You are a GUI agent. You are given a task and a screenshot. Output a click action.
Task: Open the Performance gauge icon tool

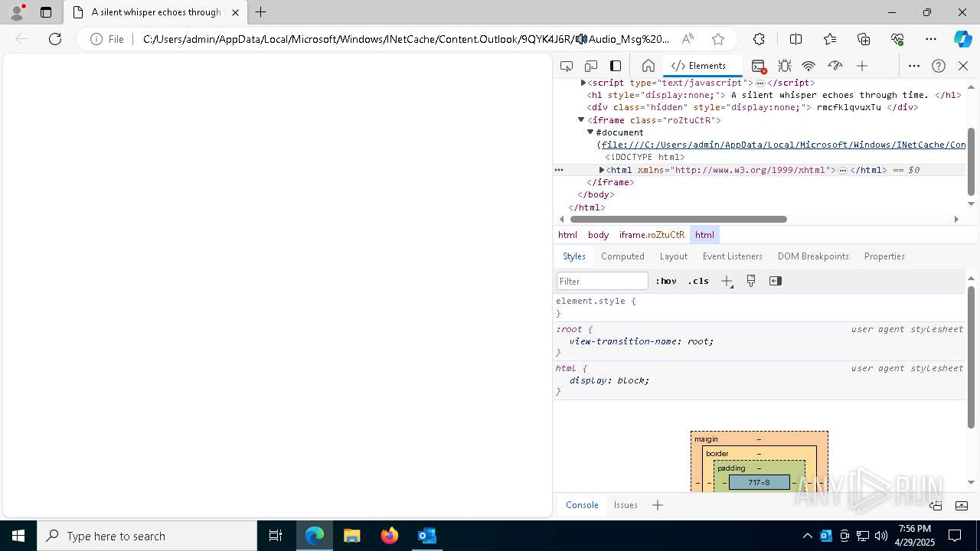pos(835,66)
